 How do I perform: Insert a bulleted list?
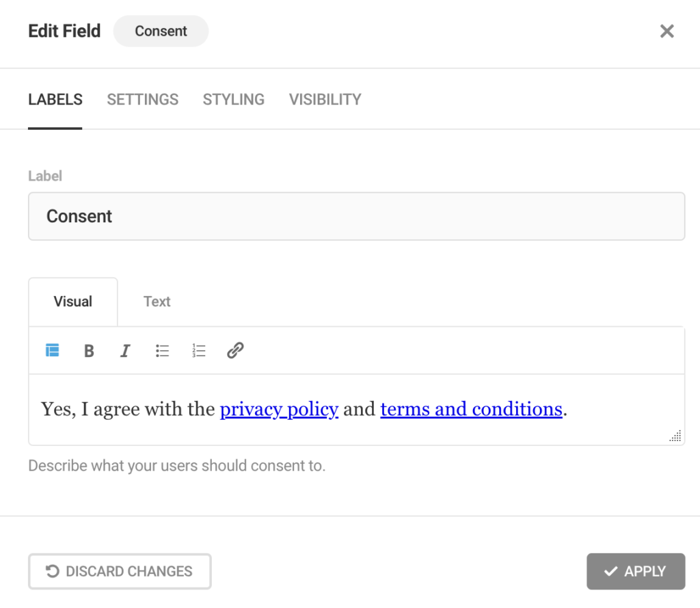click(x=162, y=351)
